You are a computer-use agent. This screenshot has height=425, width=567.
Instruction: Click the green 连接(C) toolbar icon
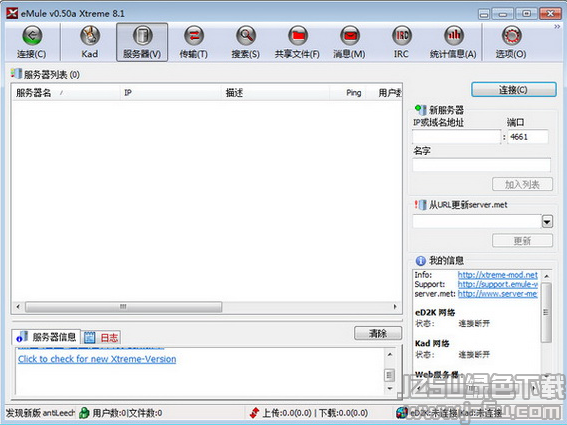[32, 42]
